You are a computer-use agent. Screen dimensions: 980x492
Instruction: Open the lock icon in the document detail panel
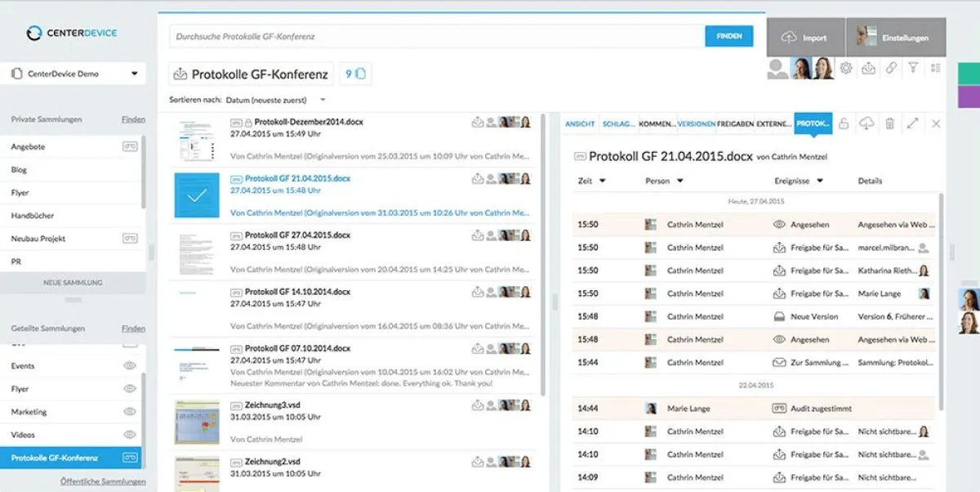(843, 123)
